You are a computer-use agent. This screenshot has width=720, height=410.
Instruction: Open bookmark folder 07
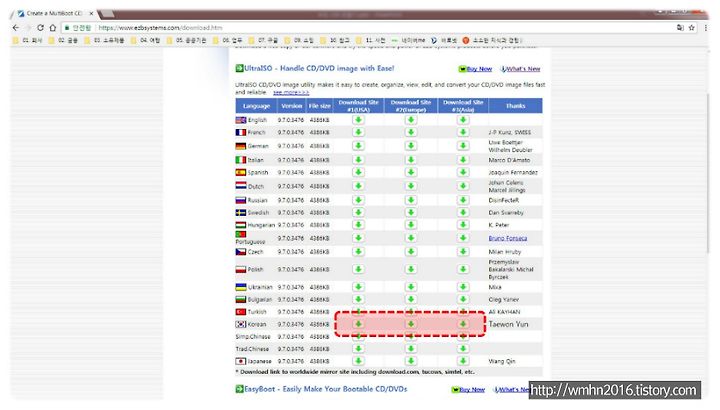point(263,40)
